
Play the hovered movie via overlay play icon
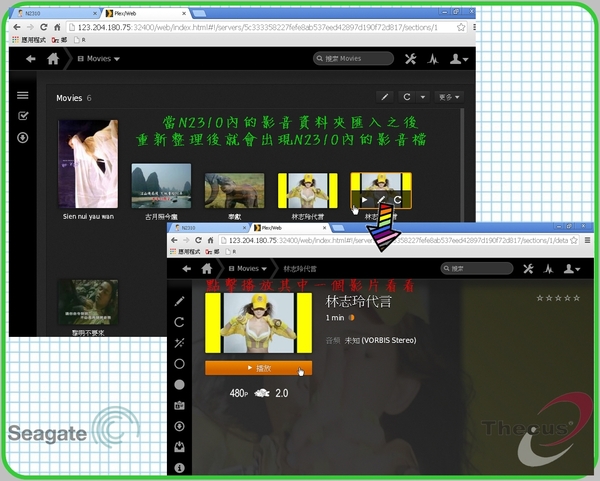click(x=364, y=200)
